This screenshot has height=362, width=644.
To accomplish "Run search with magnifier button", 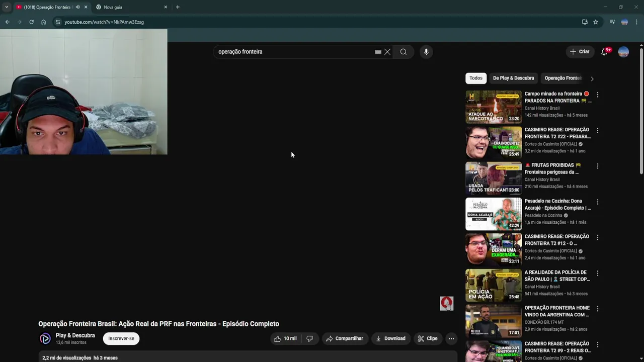I will [404, 52].
